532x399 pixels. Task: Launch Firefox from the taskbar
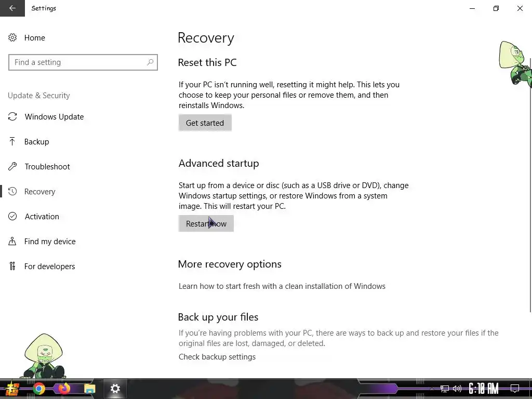pyautogui.click(x=64, y=389)
